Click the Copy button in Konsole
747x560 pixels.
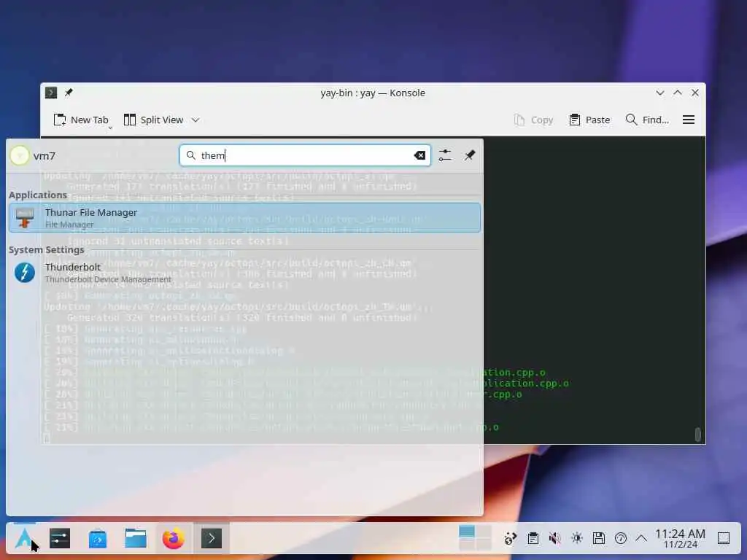(x=533, y=120)
